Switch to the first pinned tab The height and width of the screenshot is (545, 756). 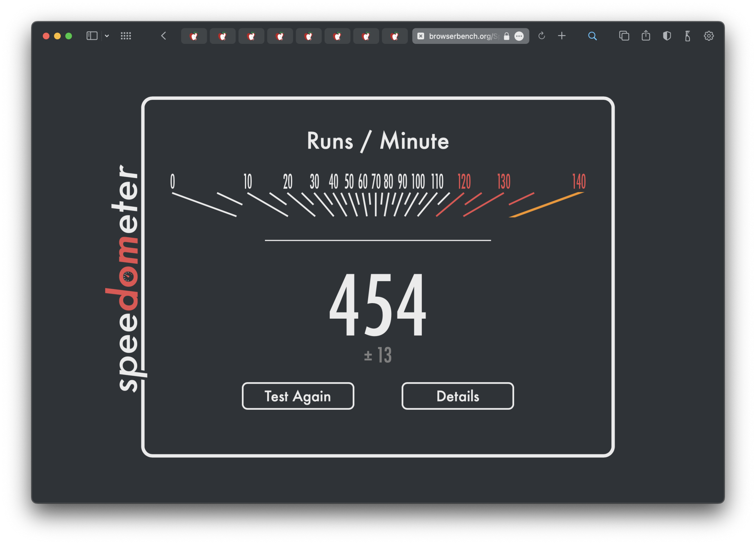point(194,36)
